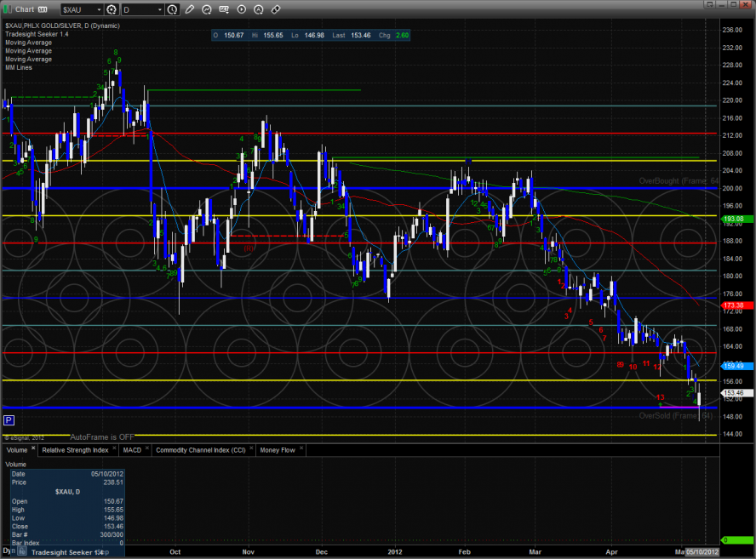
Task: Click the eraser icon in toolbar
Action: pos(276,9)
